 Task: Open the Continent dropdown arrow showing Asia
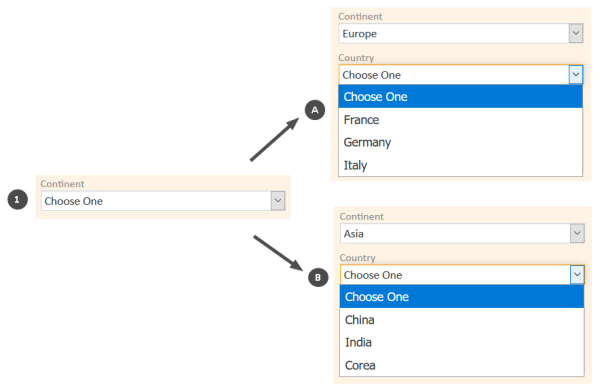point(577,233)
